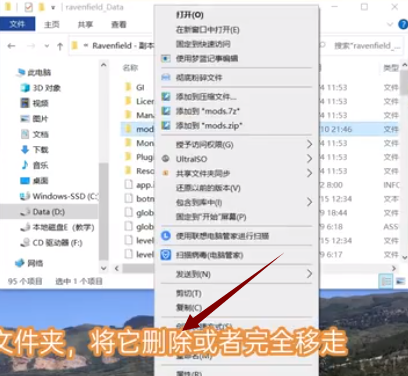Expand 授予访问权限(G) submenu arrow

tap(309, 144)
